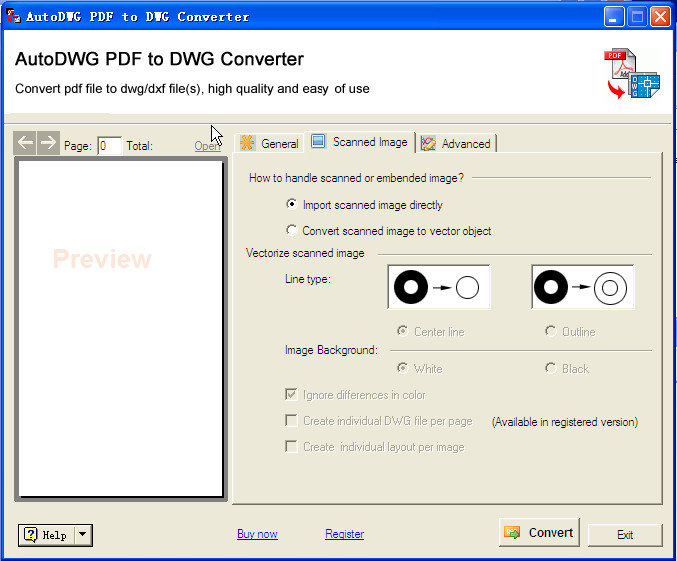The height and width of the screenshot is (561, 677).
Task: Click the app icon in title bar
Action: [x=13, y=16]
